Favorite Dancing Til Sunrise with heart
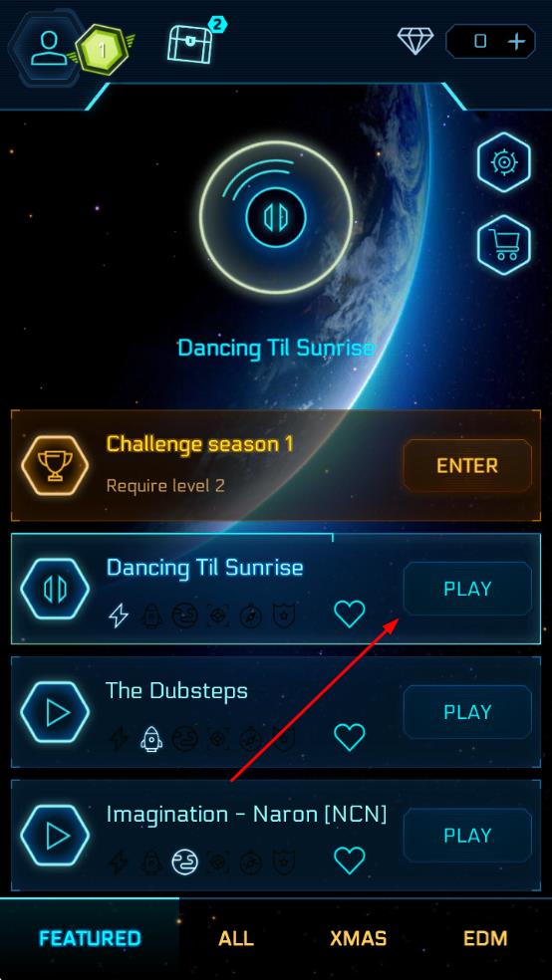 pyautogui.click(x=350, y=613)
